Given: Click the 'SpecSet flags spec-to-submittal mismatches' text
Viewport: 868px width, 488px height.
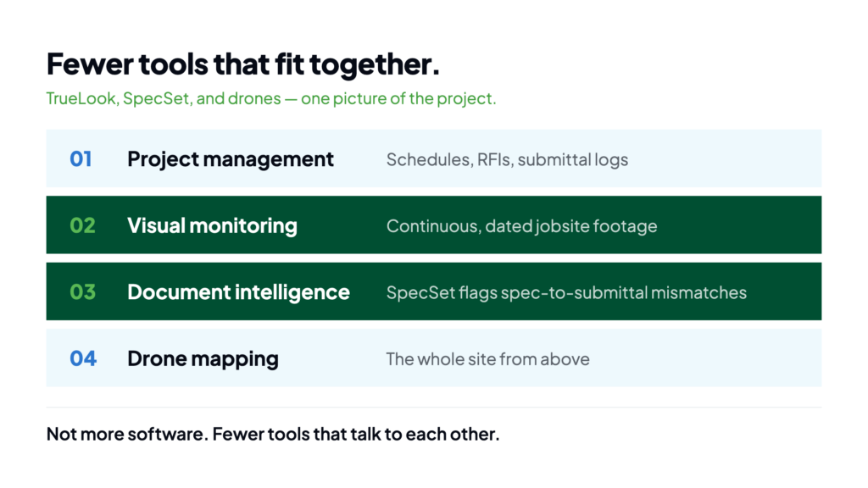Looking at the screenshot, I should tap(566, 292).
